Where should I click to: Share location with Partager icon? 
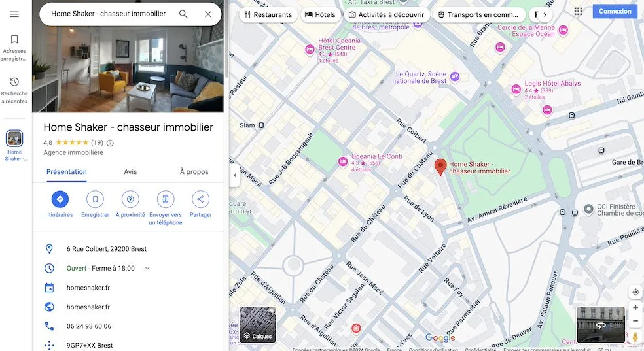[200, 199]
